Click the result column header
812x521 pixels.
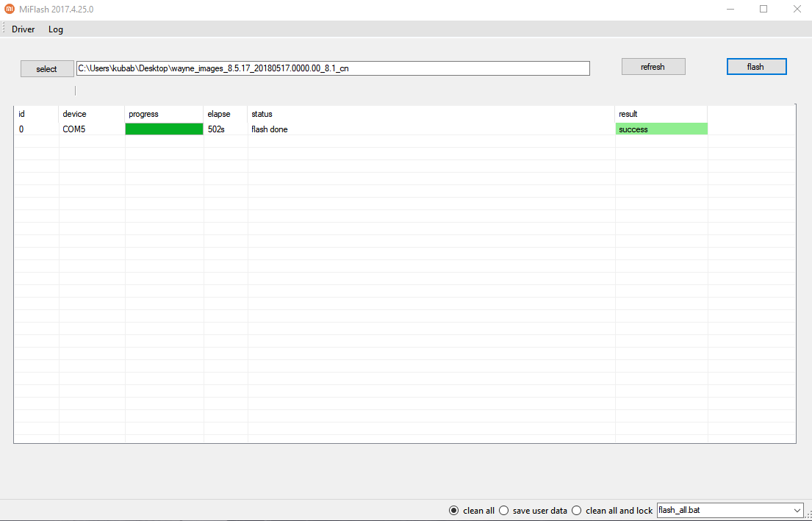click(x=628, y=114)
